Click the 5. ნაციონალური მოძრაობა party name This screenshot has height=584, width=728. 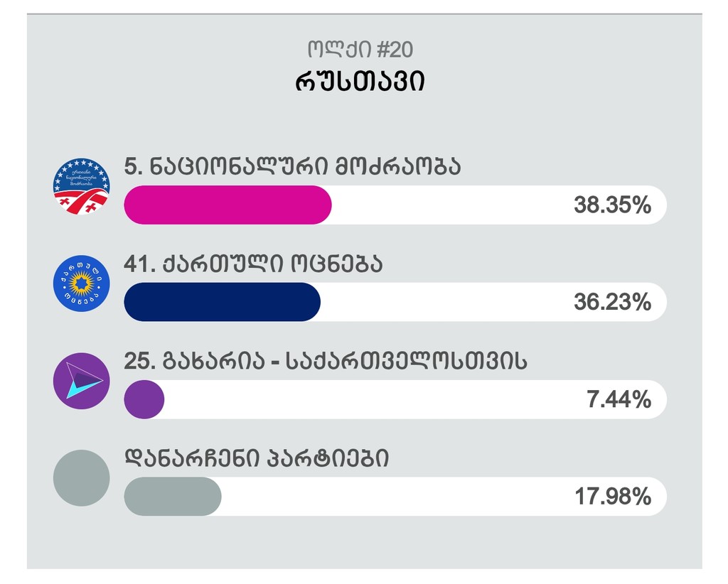click(292, 166)
